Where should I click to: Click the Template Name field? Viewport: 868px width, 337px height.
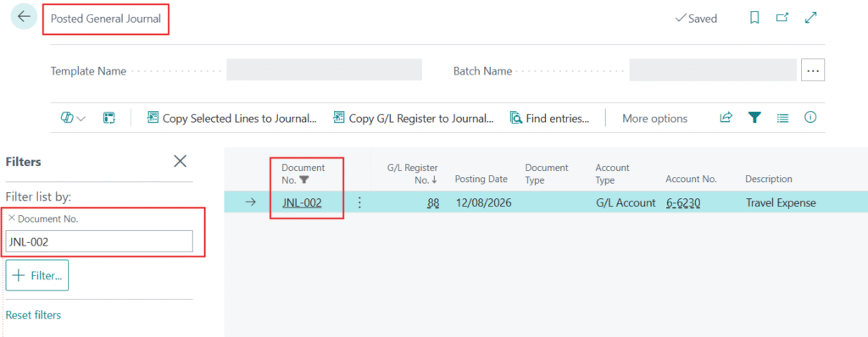(x=325, y=70)
